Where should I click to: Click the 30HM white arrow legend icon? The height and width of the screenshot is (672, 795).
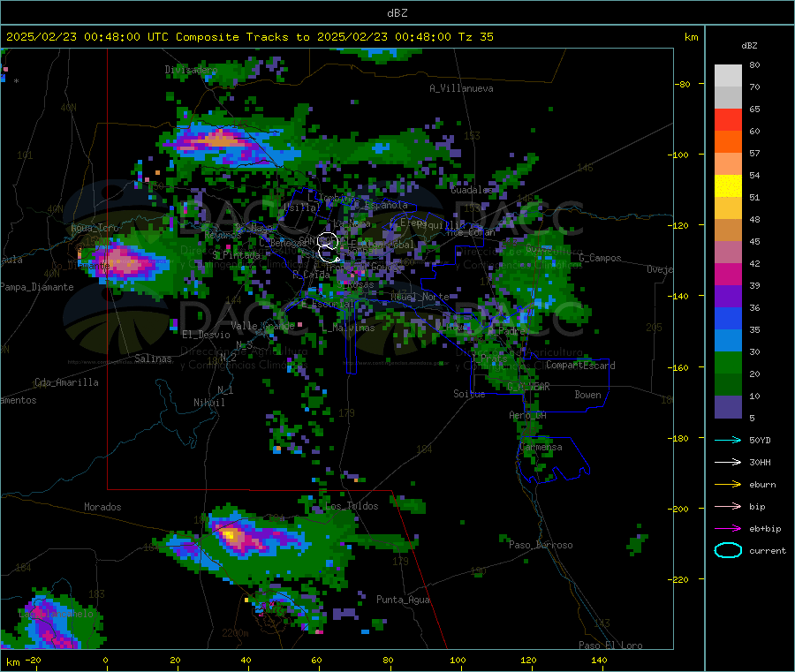click(x=728, y=462)
